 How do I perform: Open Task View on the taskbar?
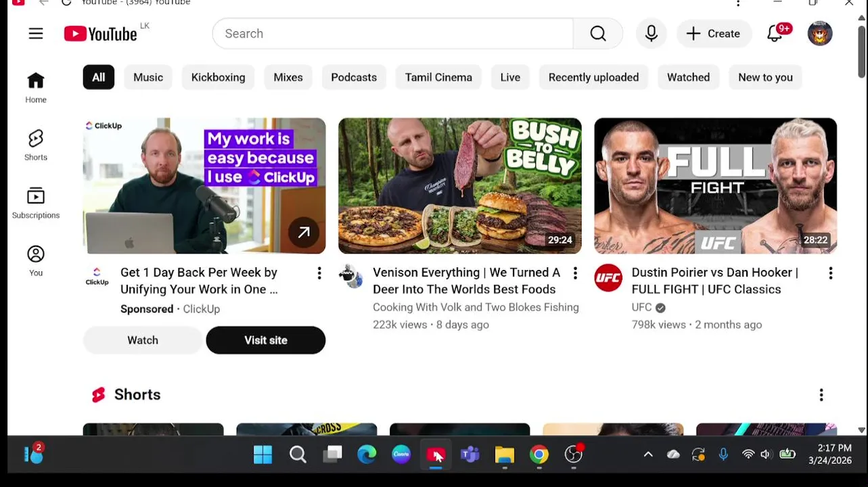click(332, 455)
